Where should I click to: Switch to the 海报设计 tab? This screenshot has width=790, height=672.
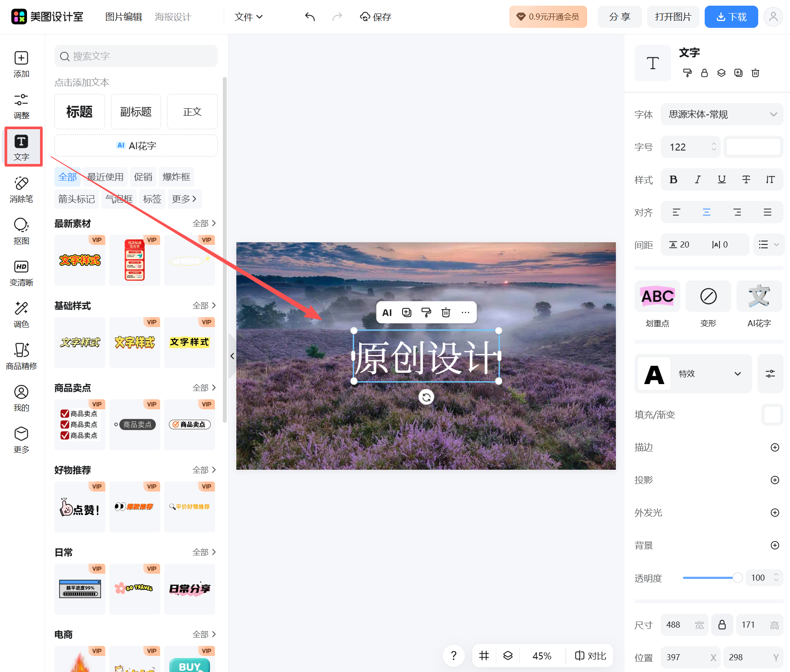[x=173, y=17]
